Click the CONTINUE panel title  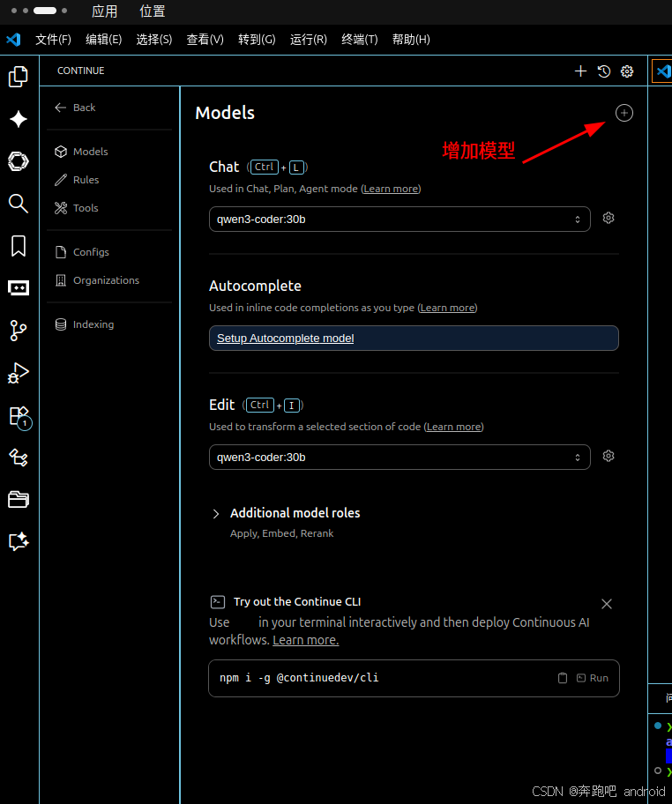coord(80,71)
